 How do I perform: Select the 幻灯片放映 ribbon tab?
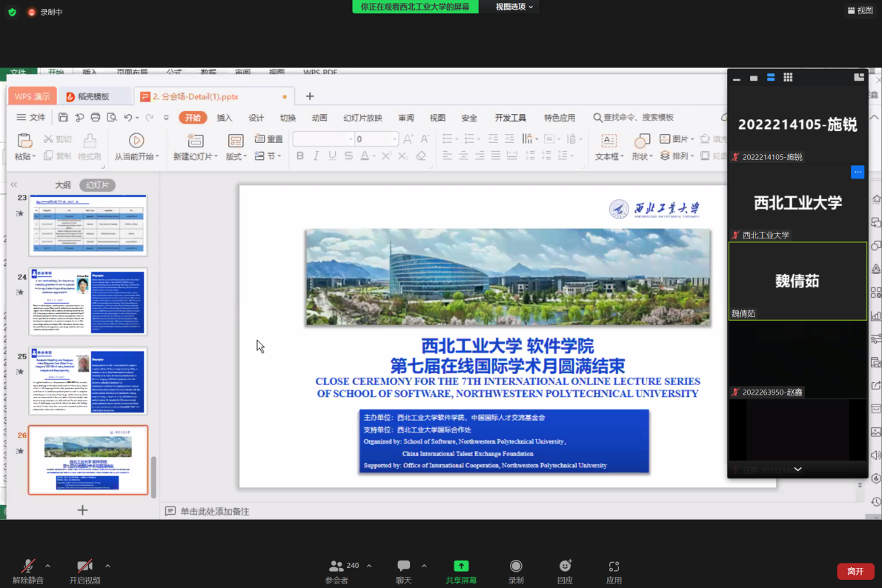pyautogui.click(x=362, y=118)
